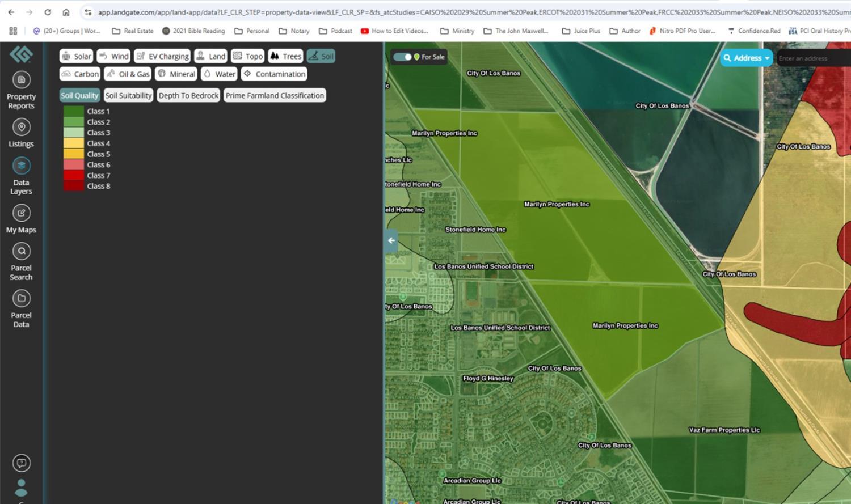The height and width of the screenshot is (504, 851).
Task: Collapse the side panel with arrow
Action: [391, 240]
